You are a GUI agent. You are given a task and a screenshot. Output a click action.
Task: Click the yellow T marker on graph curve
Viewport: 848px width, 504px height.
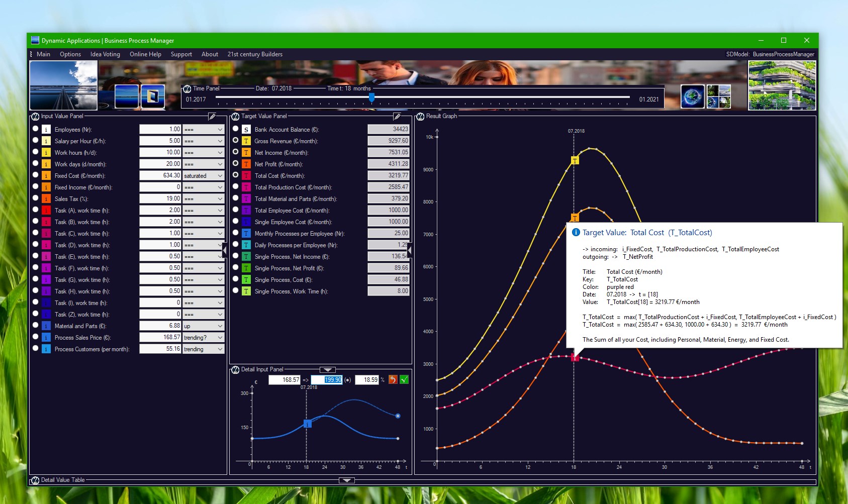tap(575, 160)
